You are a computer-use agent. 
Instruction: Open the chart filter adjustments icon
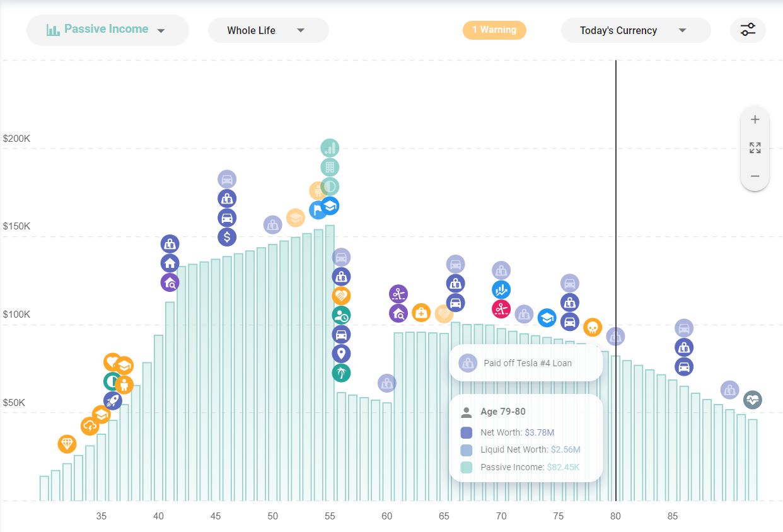point(748,30)
